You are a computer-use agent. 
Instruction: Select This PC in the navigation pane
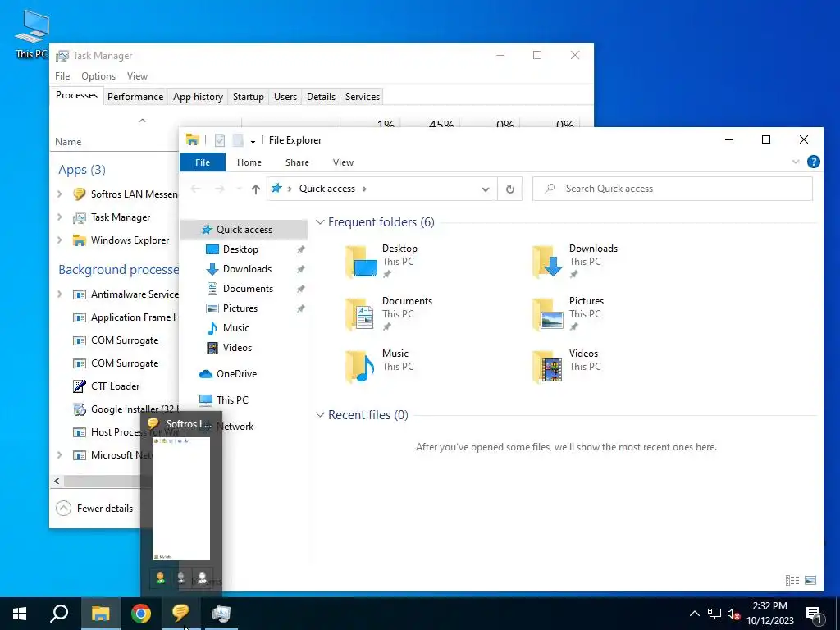pyautogui.click(x=232, y=400)
